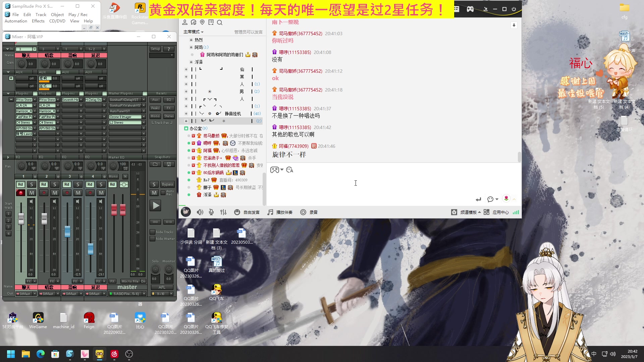This screenshot has width=644, height=362.
Task: Click the add AUX plus icon
Action: coord(11,78)
